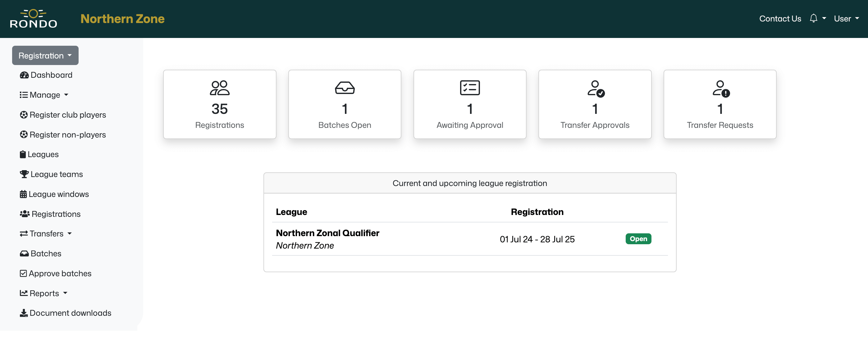Open the Transfer Requests card
The width and height of the screenshot is (868, 364).
720,104
